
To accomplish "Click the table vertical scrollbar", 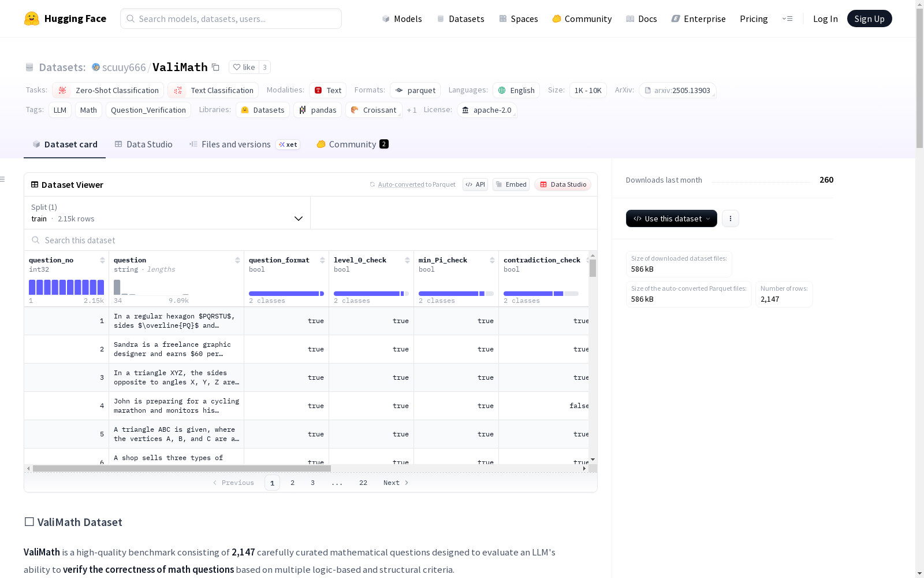I will click(x=593, y=268).
